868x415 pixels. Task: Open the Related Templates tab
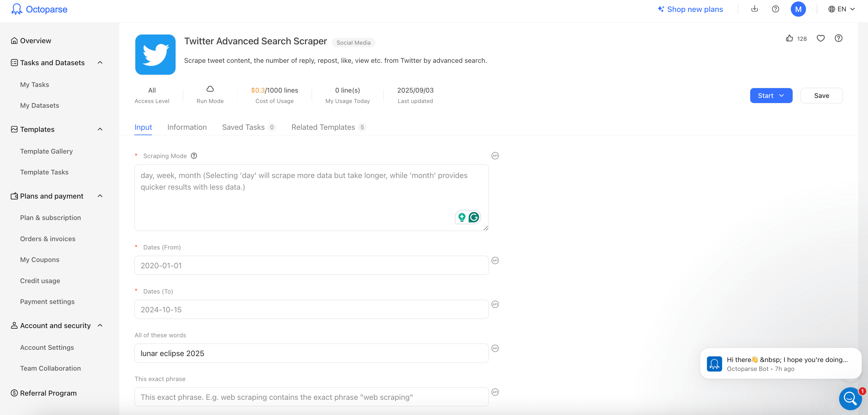323,127
